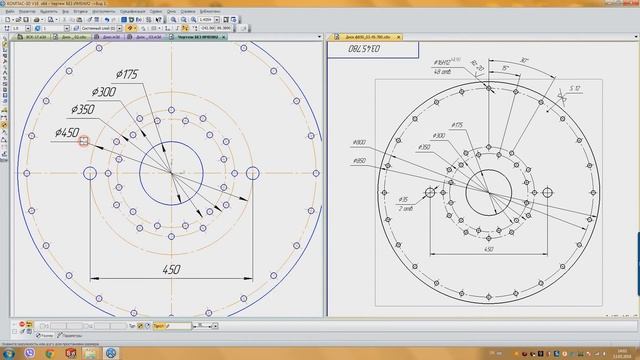Open the cursor step 1.0 dropdown
640x360 pixels.
28,29
